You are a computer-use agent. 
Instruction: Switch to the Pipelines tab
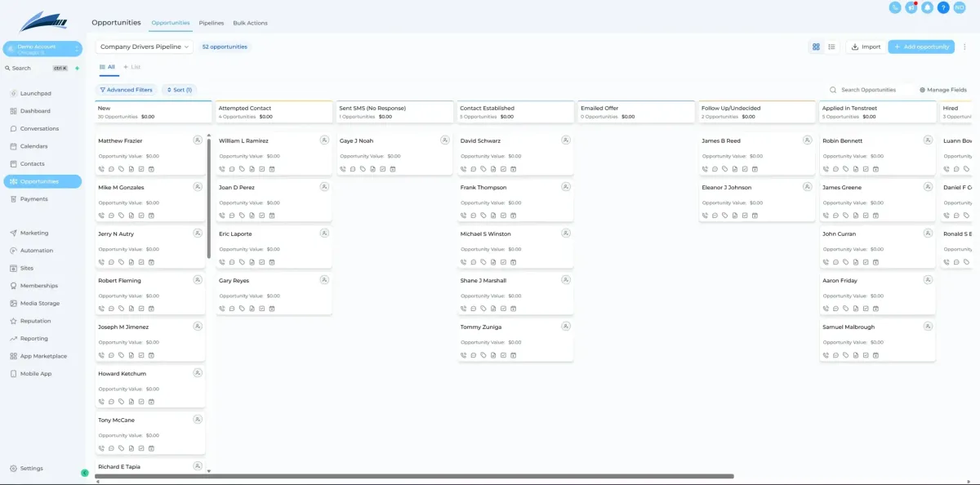212,23
